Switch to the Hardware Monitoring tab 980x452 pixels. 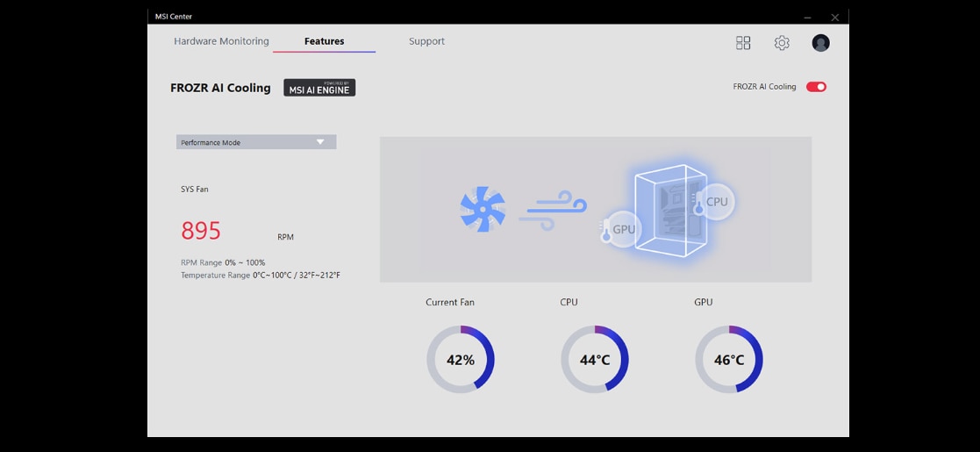pos(221,41)
